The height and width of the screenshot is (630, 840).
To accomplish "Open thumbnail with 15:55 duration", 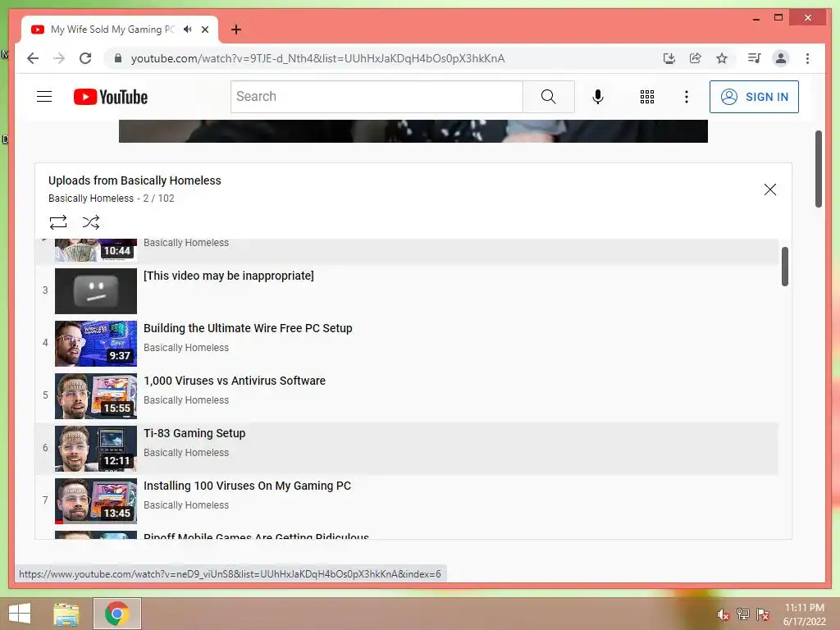I will click(96, 396).
